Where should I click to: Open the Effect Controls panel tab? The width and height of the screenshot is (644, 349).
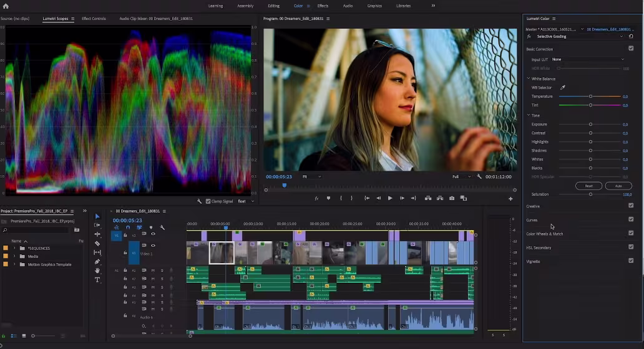pyautogui.click(x=94, y=19)
